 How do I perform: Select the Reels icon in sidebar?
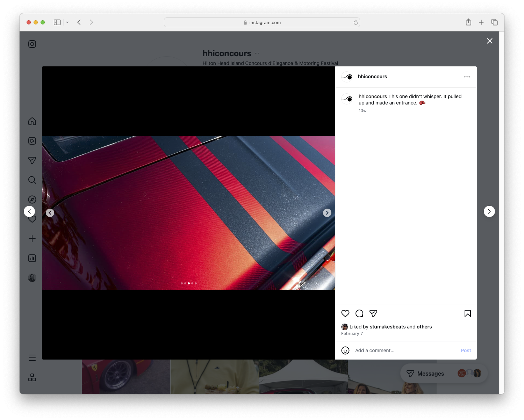tap(32, 141)
